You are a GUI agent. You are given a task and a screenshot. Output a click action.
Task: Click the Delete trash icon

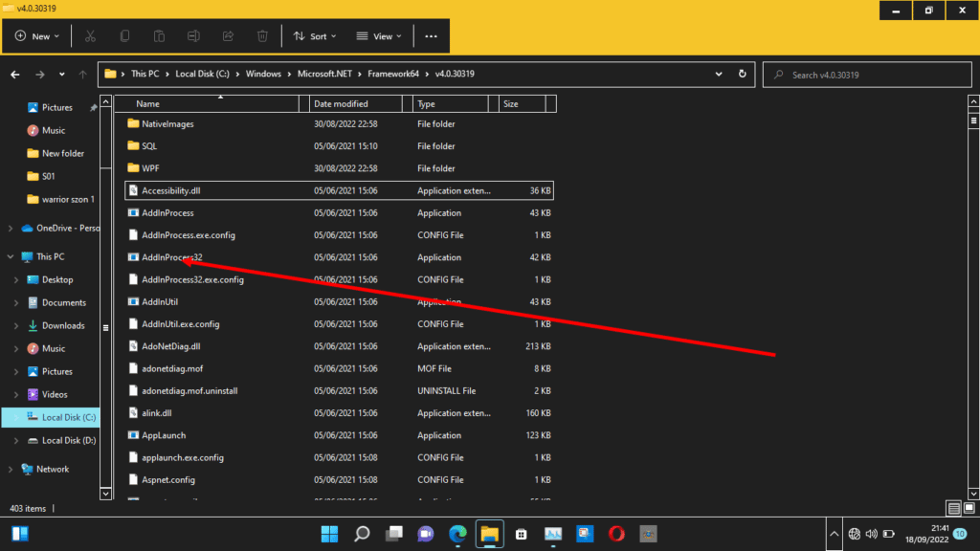(262, 36)
